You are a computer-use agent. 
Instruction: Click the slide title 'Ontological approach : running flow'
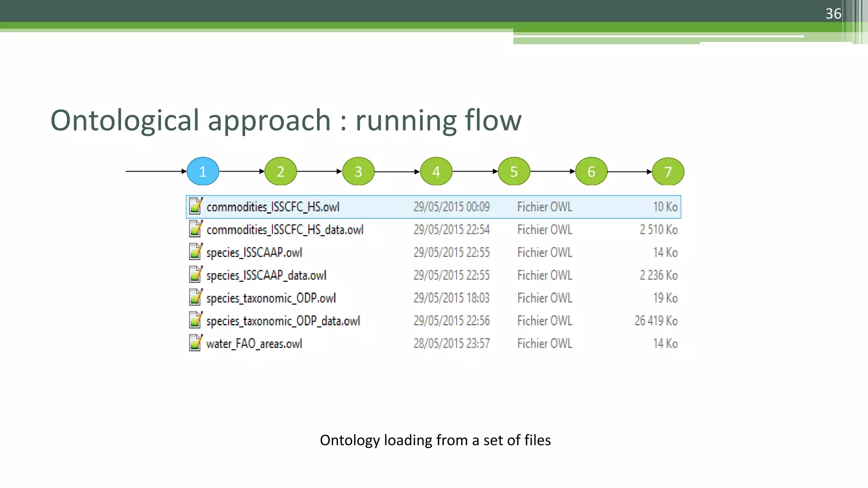(x=286, y=121)
